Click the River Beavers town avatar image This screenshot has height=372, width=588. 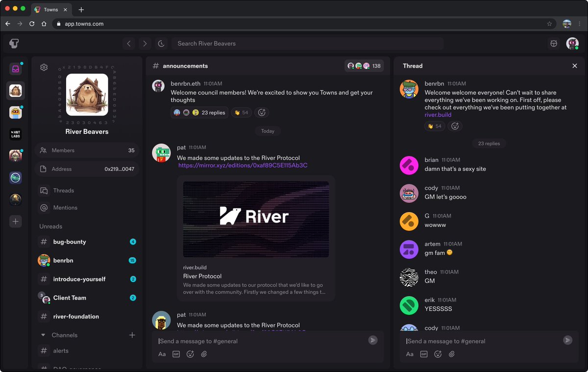tap(87, 95)
